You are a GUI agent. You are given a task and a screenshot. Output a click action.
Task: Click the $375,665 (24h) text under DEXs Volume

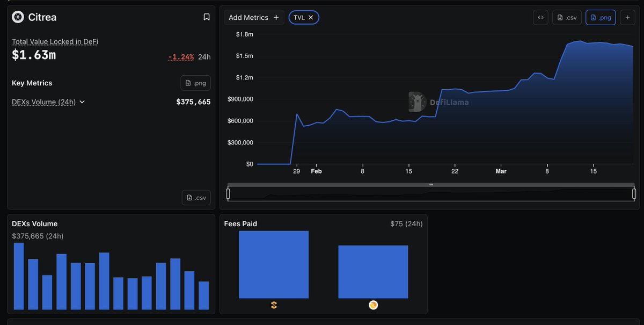(x=38, y=236)
